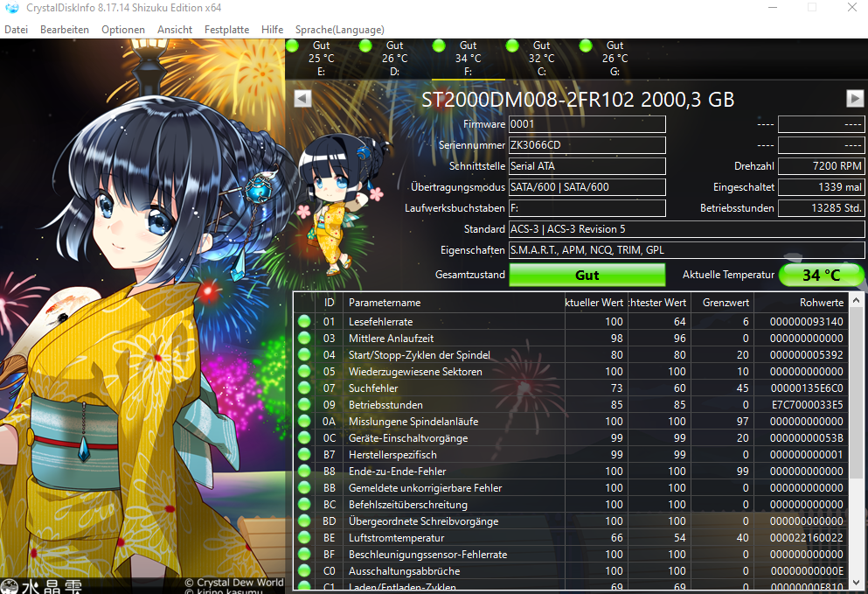Viewport: 868px width, 594px height.
Task: Click the scrollbar up arrow of attribute list
Action: 856,300
